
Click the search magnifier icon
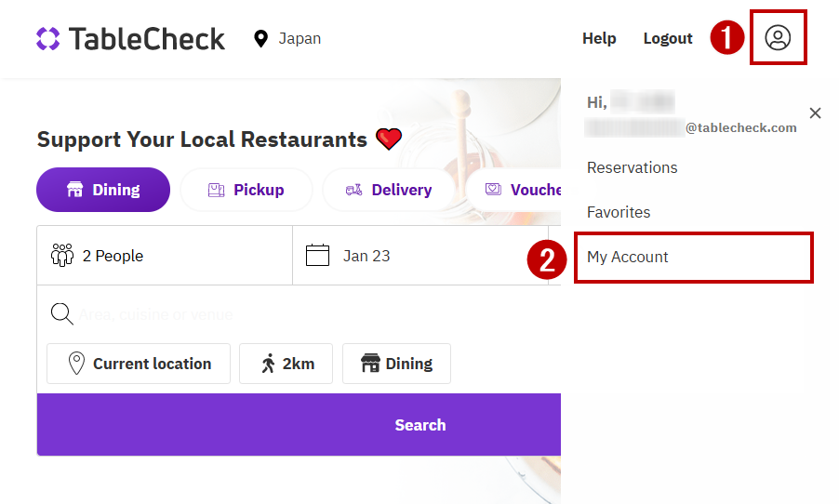[x=62, y=314]
